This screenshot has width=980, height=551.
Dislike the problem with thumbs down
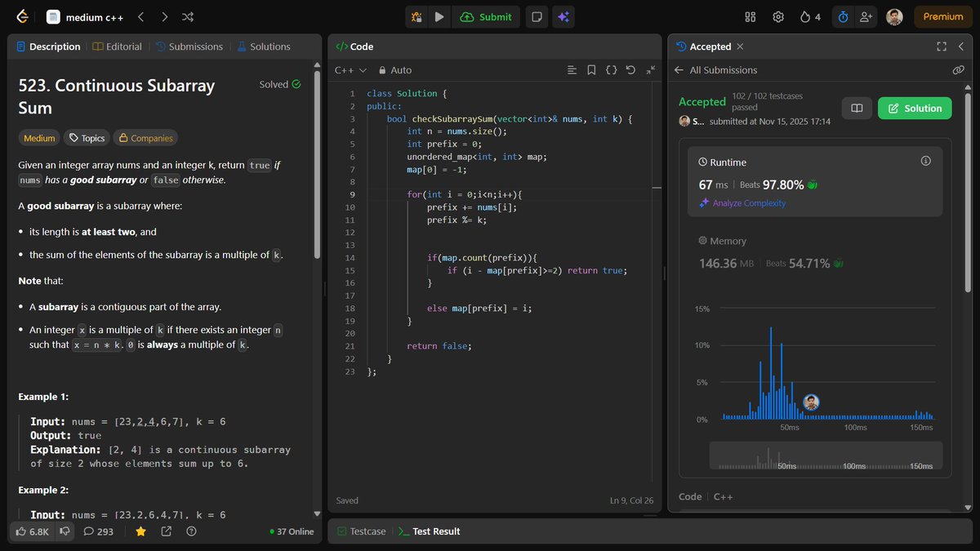(x=65, y=531)
